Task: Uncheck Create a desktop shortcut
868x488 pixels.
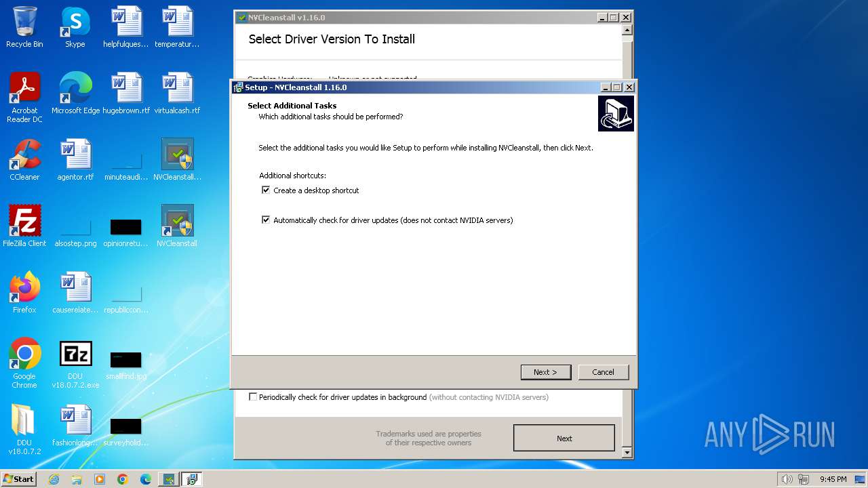Action: (266, 190)
